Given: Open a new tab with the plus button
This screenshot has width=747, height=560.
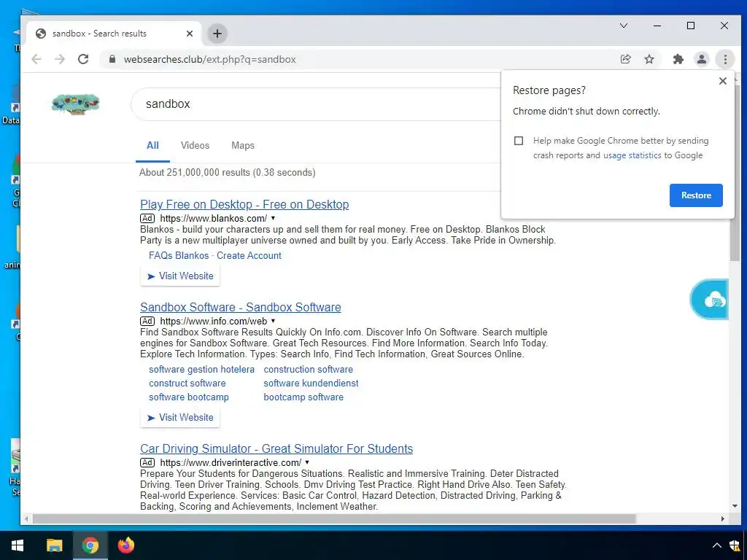Looking at the screenshot, I should 217,34.
